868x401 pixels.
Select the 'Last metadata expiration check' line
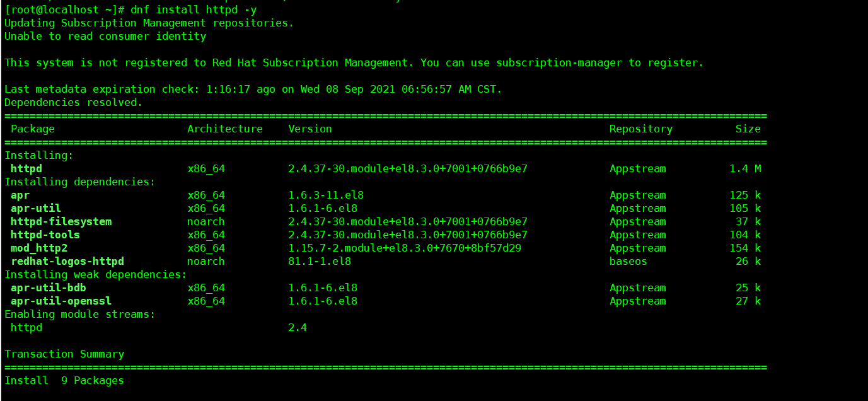(253, 90)
